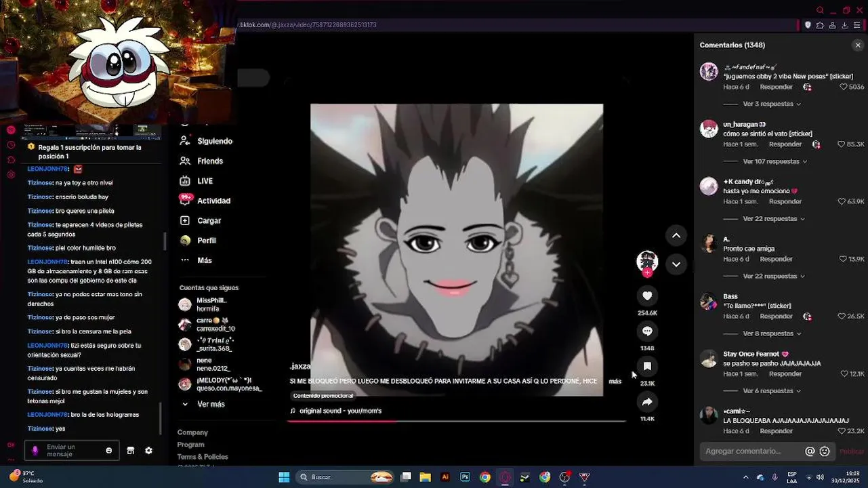
Task: Open Terms & Policies footer link
Action: [x=203, y=457]
